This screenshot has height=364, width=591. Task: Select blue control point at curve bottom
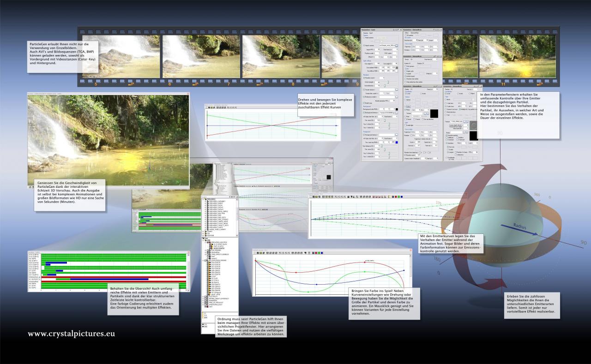pos(317,284)
